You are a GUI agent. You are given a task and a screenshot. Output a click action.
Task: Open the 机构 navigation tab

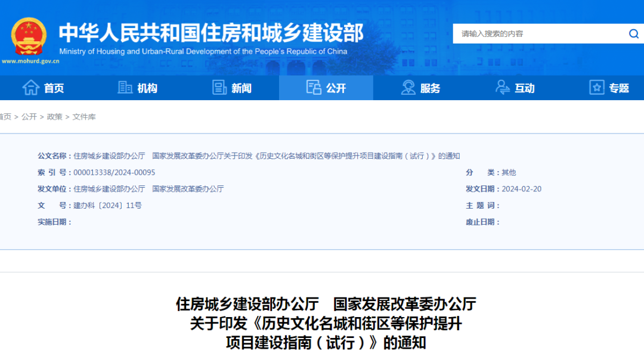[x=147, y=88]
